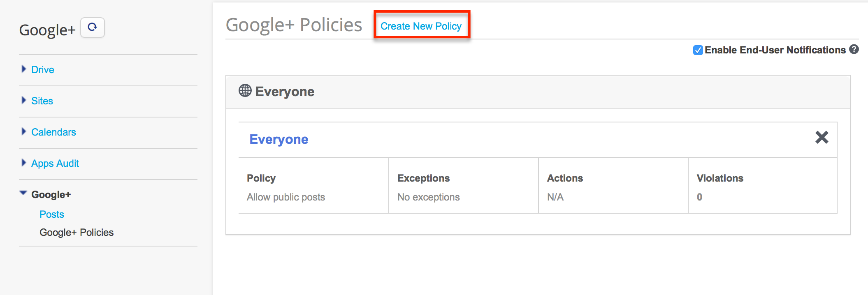Expand the Calendars section arrow
868x295 pixels.
tap(24, 131)
